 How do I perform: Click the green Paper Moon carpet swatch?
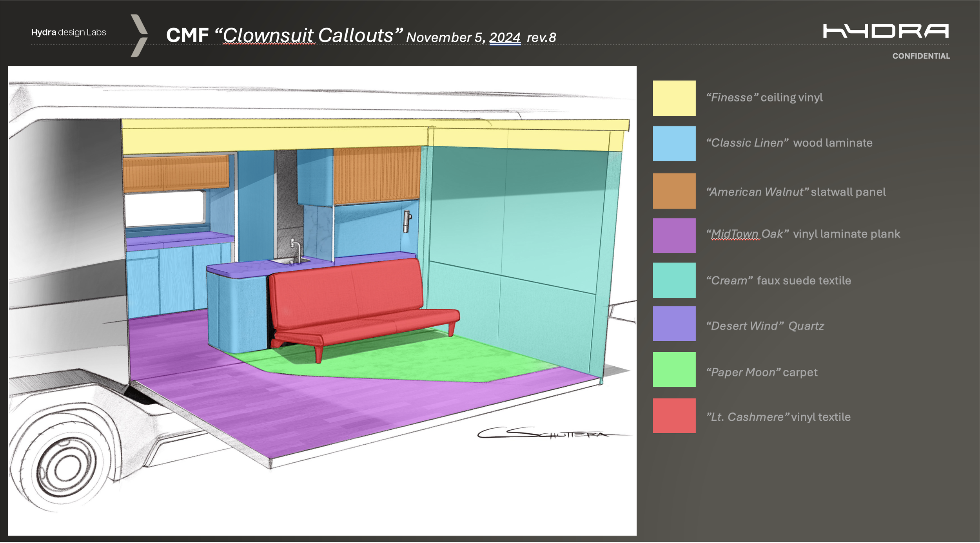click(x=674, y=370)
